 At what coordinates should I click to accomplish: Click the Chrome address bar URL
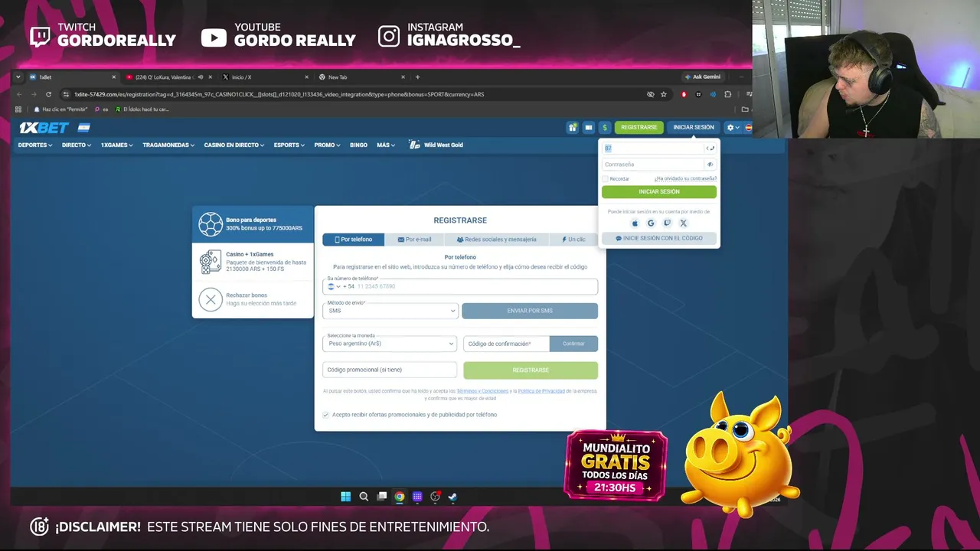tap(279, 94)
